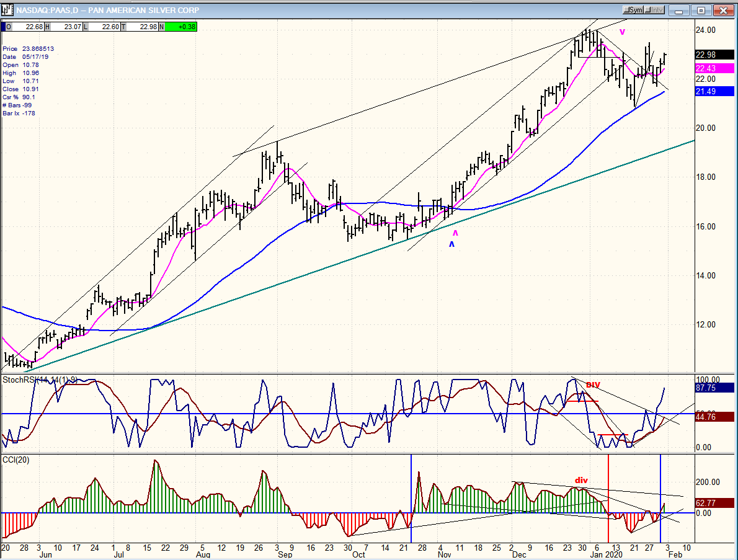
Task: Click the Date 05/17/19 readout
Action: pos(25,56)
